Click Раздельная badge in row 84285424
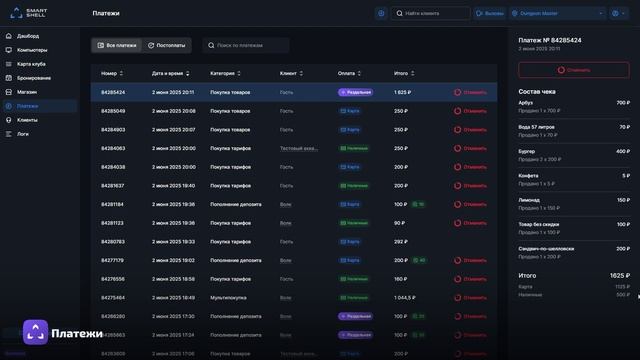The width and height of the screenshot is (640, 360). [356, 92]
